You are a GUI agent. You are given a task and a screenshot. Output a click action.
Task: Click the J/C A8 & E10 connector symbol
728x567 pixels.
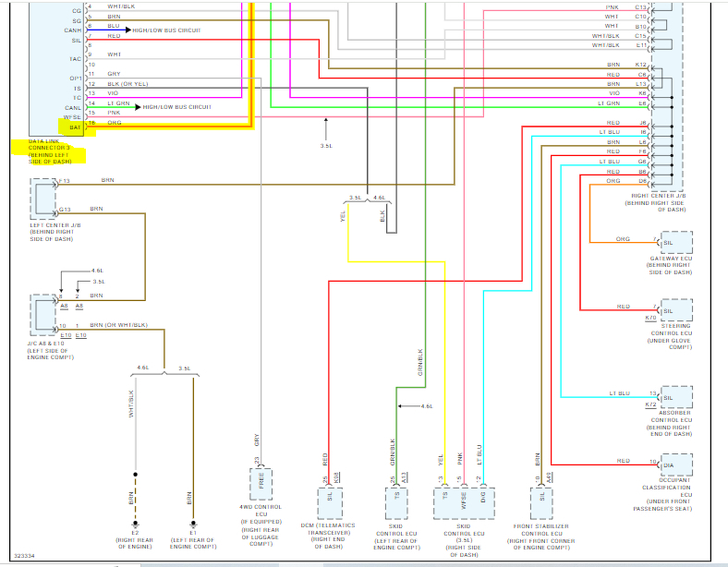pyautogui.click(x=43, y=315)
